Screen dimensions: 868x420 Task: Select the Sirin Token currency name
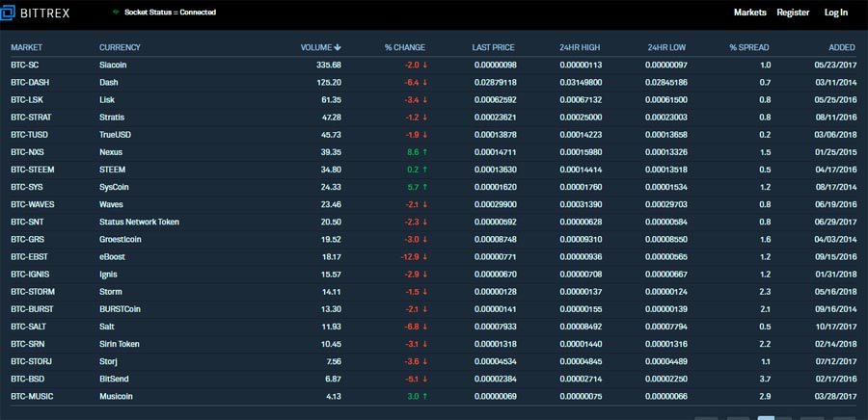pos(120,344)
